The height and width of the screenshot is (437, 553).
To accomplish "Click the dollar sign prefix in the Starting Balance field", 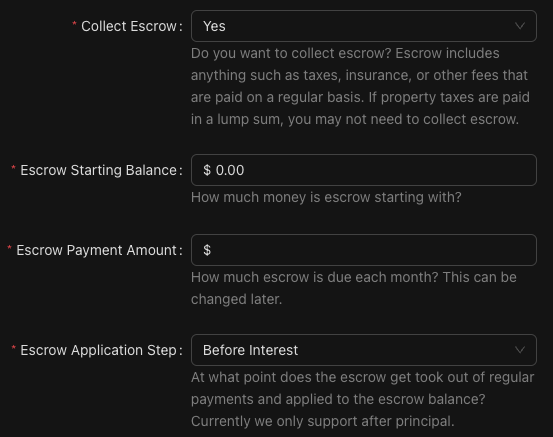I will click(x=207, y=170).
